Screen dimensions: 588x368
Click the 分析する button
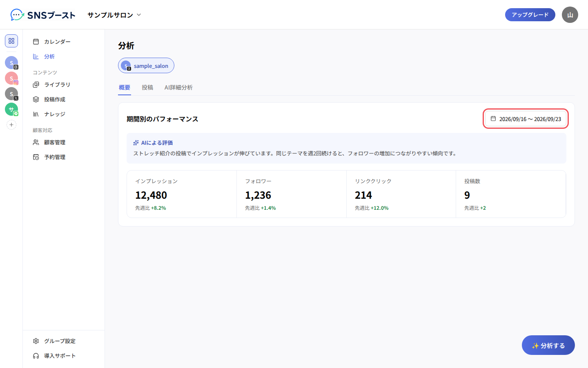click(x=548, y=346)
